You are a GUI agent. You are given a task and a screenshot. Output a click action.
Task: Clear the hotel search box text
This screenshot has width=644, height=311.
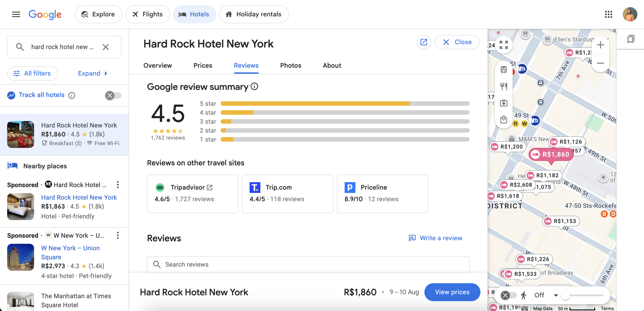[x=106, y=47]
